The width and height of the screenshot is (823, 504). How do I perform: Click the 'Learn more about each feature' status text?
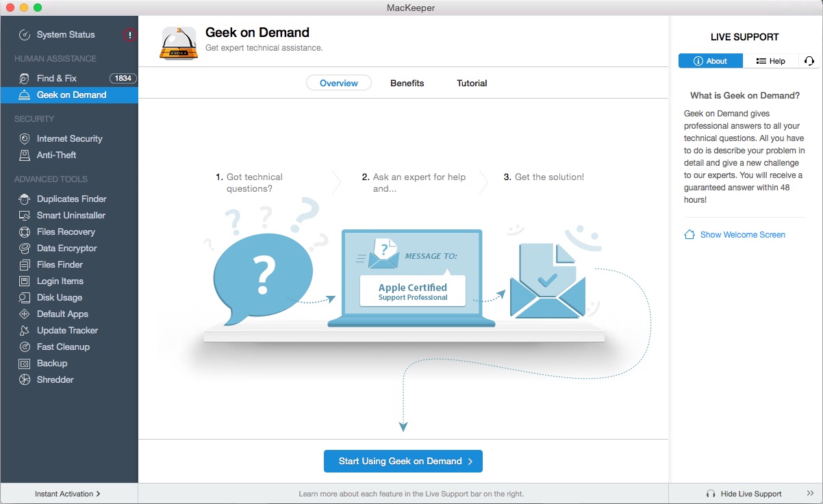click(x=411, y=494)
